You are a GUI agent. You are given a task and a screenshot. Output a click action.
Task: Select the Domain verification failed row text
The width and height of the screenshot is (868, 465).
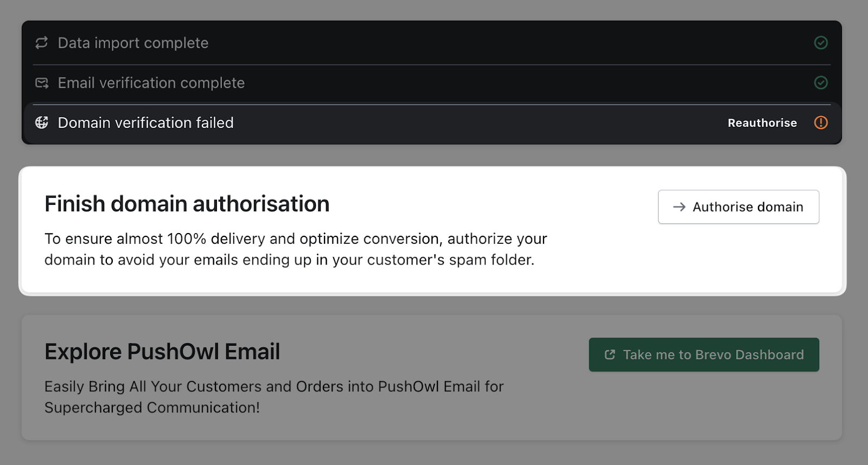click(146, 122)
